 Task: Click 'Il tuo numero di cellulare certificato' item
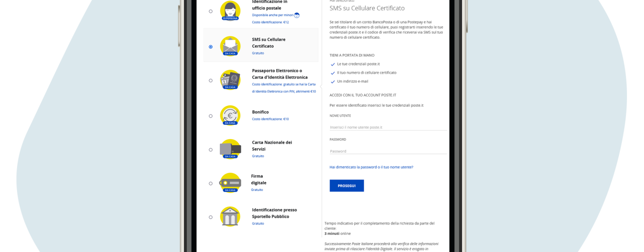(x=367, y=73)
